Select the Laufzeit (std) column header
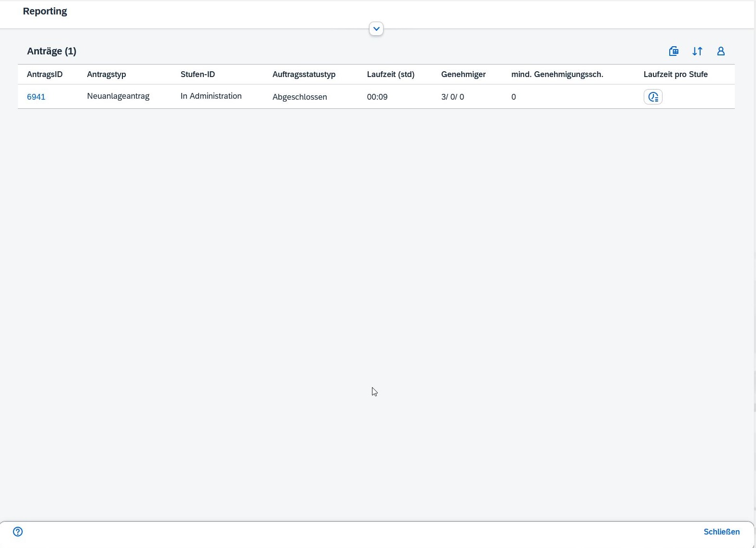Viewport: 756px width, 548px height. tap(390, 74)
